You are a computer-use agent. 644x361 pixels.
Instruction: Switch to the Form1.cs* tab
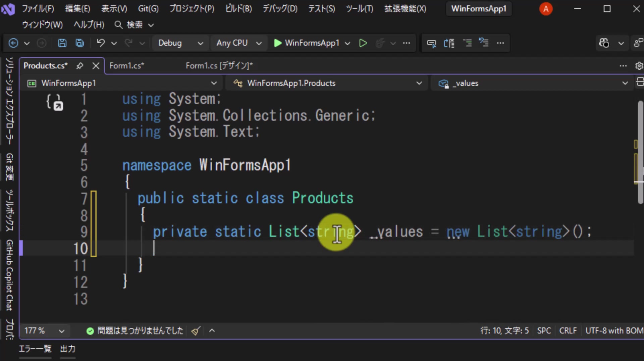127,66
